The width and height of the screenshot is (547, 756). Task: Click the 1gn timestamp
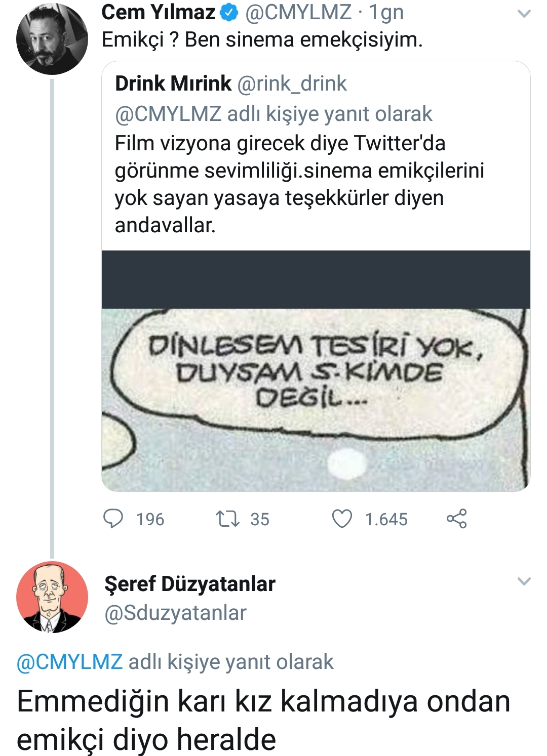pos(386,13)
